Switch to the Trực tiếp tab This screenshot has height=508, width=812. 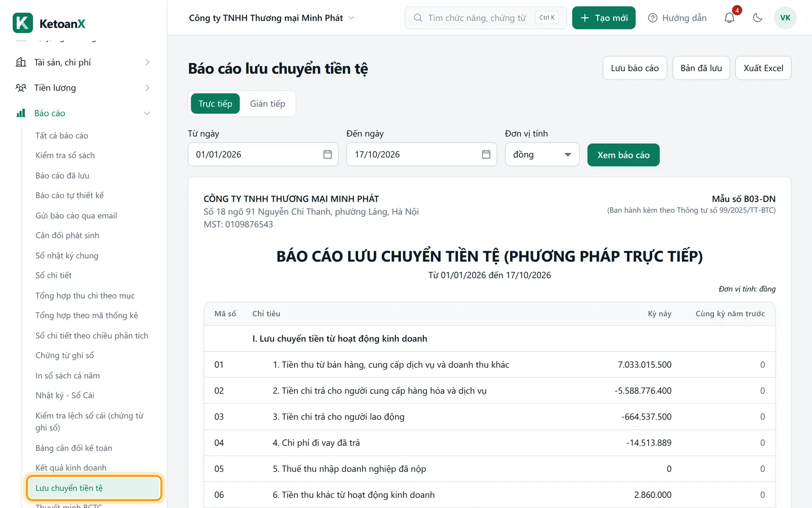coord(215,104)
